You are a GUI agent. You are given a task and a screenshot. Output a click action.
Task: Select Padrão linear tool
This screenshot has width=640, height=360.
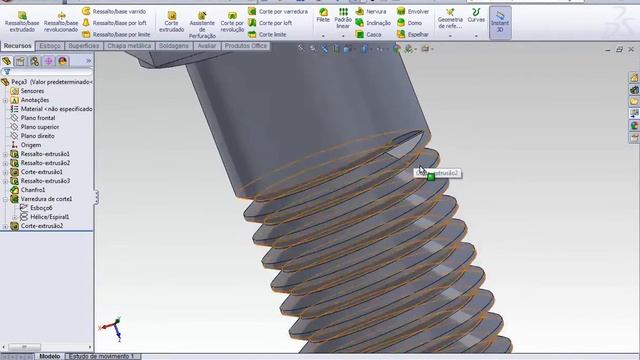click(343, 18)
